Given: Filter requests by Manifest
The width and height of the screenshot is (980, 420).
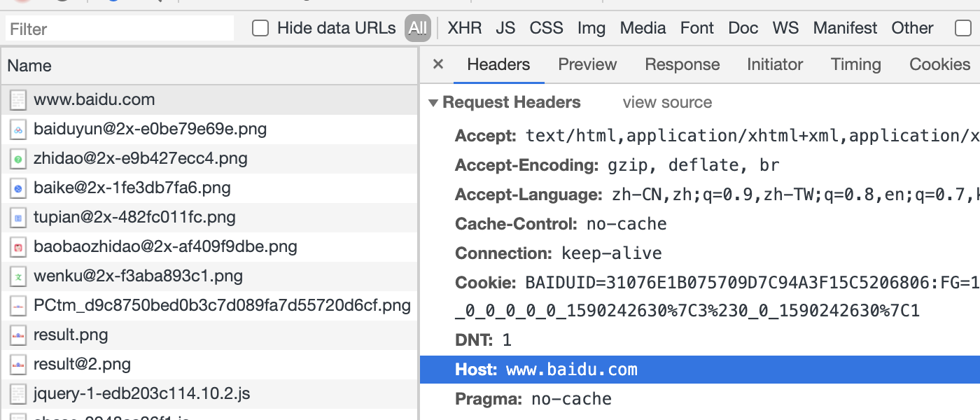Looking at the screenshot, I should (x=845, y=28).
